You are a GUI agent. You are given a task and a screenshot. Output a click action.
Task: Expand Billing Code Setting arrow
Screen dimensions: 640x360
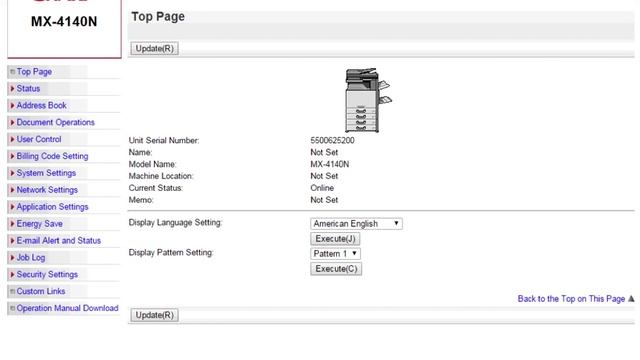[x=12, y=156]
